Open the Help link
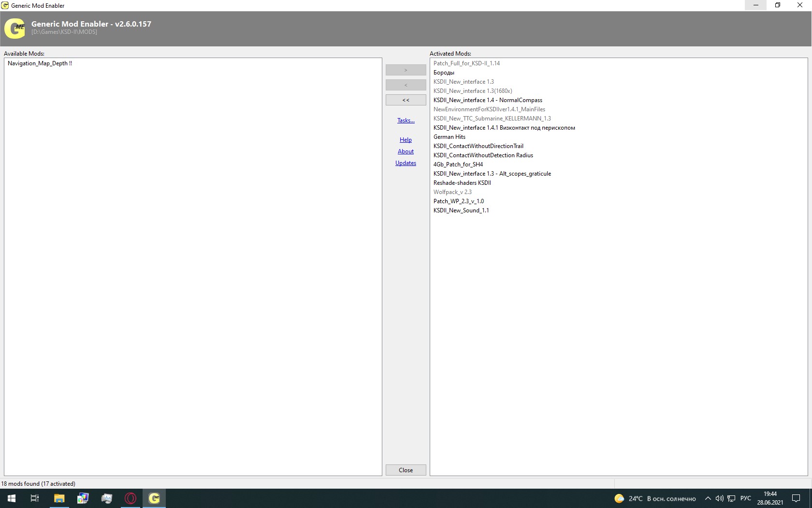This screenshot has height=508, width=812. 406,140
